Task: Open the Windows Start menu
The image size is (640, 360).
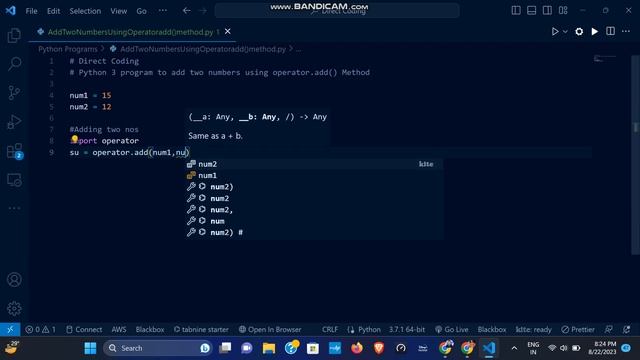Action: tap(90, 348)
